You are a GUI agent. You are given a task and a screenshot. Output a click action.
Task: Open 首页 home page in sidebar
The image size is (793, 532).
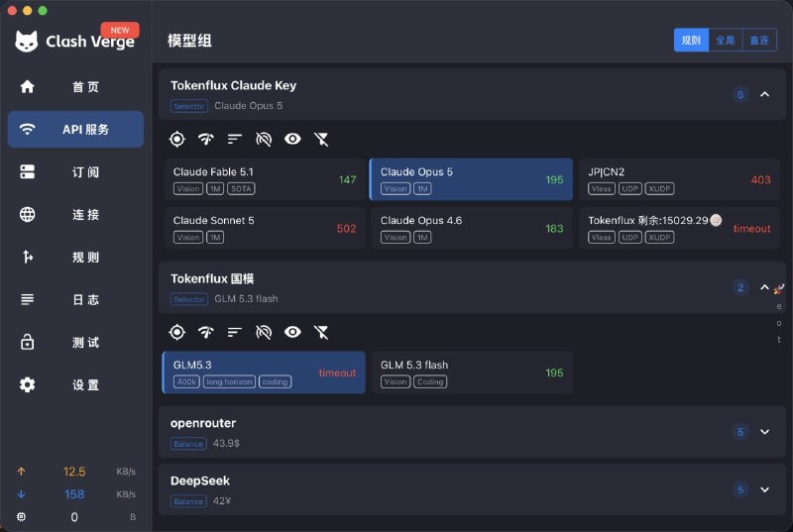(x=76, y=87)
